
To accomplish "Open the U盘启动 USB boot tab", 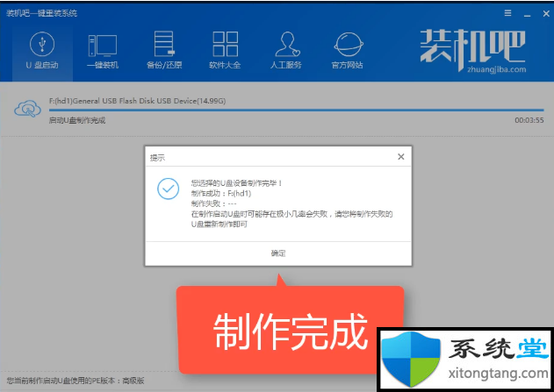I will (x=42, y=51).
